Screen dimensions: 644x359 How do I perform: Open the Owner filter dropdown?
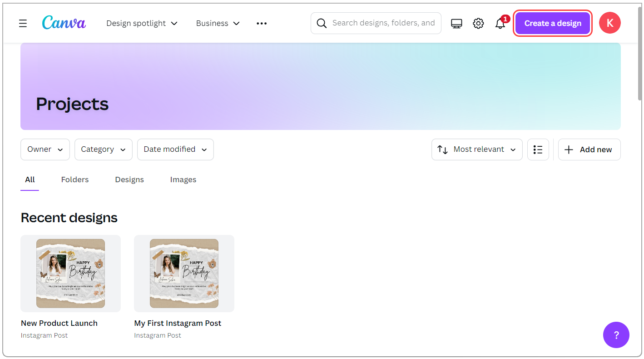coord(45,149)
